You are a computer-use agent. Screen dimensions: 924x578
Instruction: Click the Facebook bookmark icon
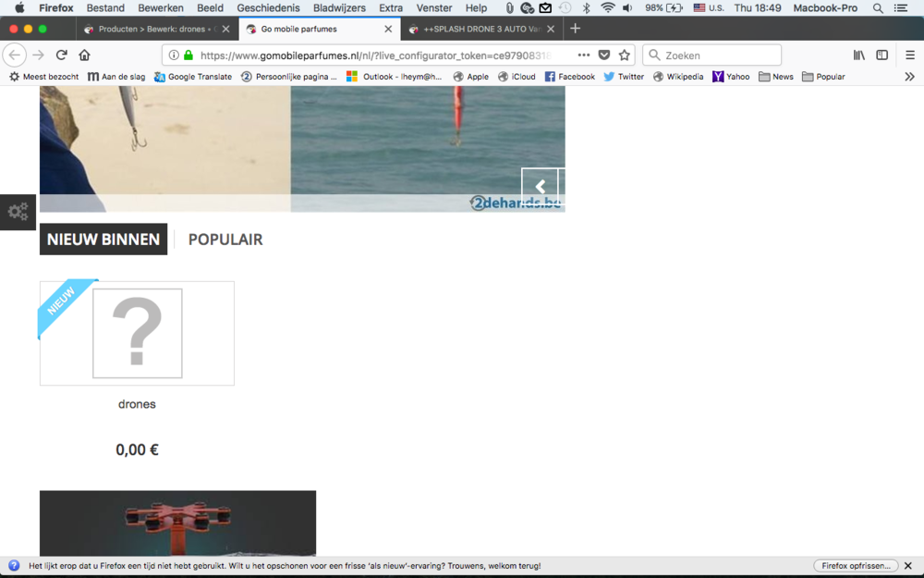(549, 76)
